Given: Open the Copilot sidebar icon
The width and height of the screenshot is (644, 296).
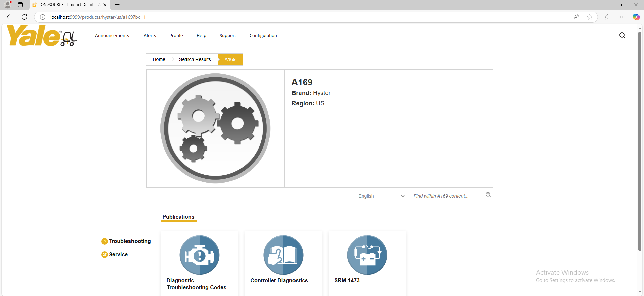Looking at the screenshot, I should pos(636,17).
